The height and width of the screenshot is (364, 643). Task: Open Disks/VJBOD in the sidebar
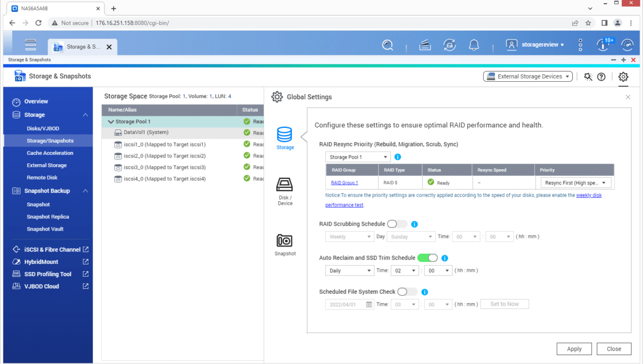tap(43, 128)
